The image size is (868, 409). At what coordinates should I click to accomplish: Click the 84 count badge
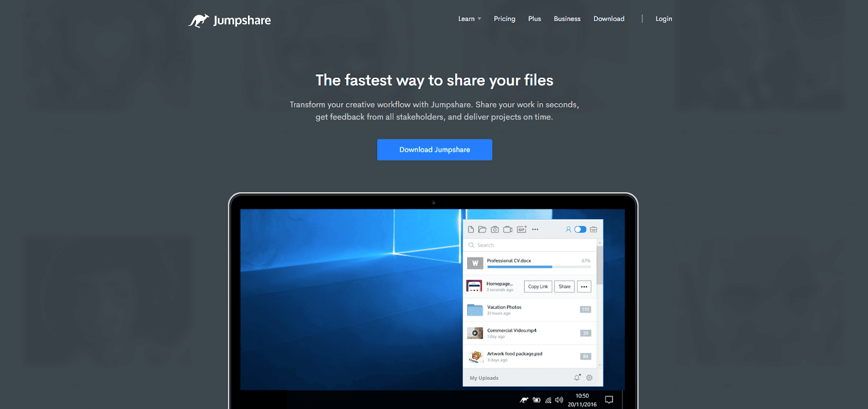click(585, 356)
